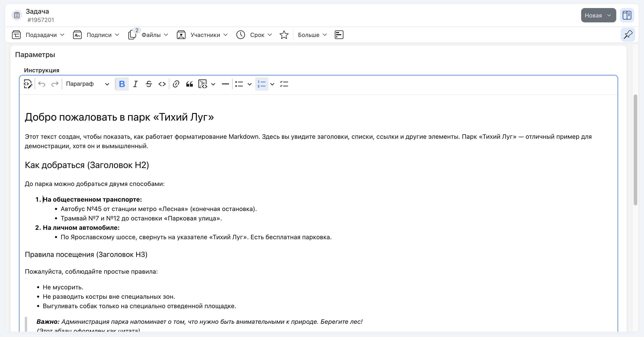This screenshot has width=644, height=337.
Task: Toggle italic formatting
Action: pyautogui.click(x=136, y=84)
